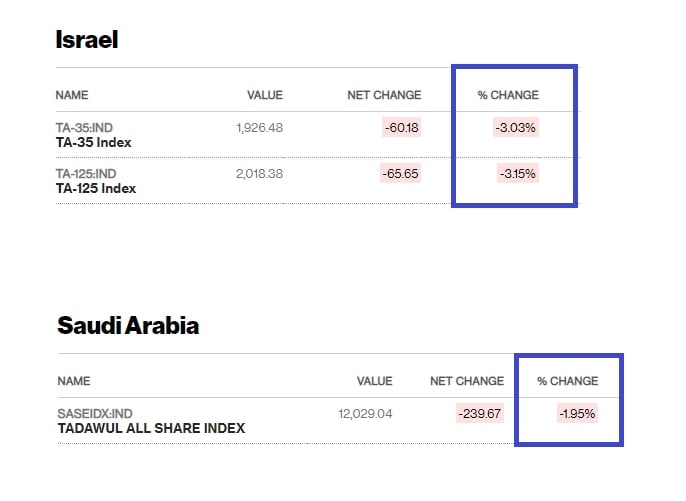This screenshot has height=501, width=686.
Task: Click the -3.03% change badge
Action: click(x=517, y=128)
